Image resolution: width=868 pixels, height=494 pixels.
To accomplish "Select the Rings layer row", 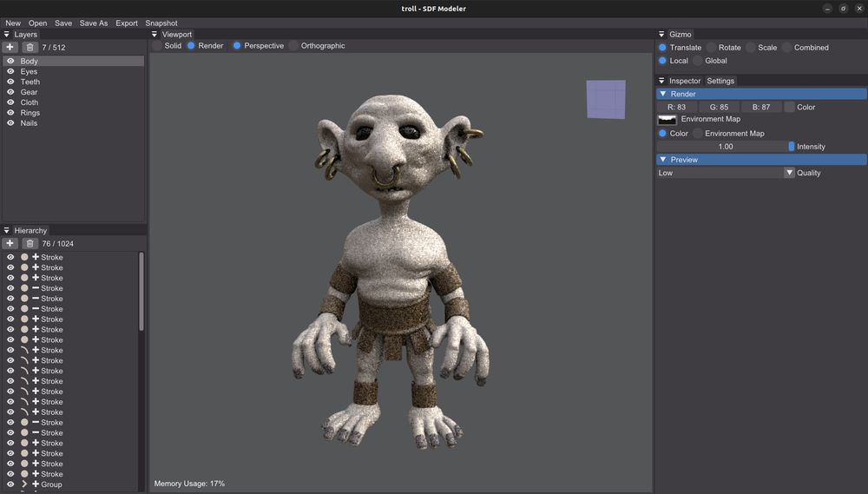I will (74, 112).
